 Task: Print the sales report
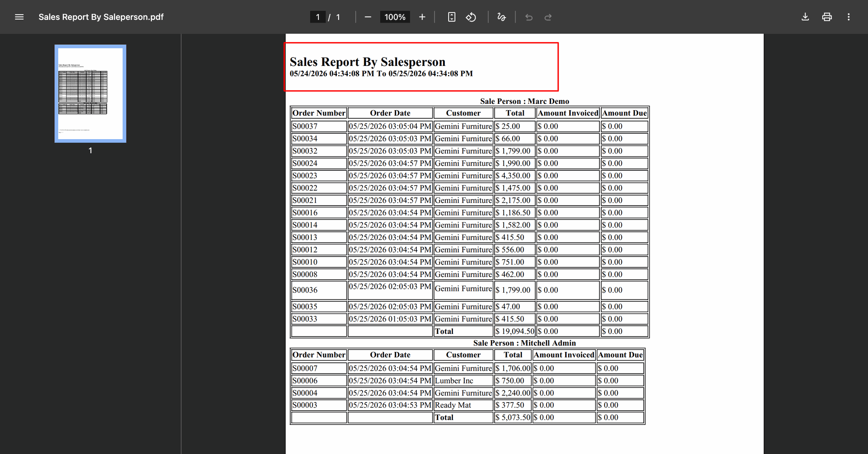click(x=827, y=17)
